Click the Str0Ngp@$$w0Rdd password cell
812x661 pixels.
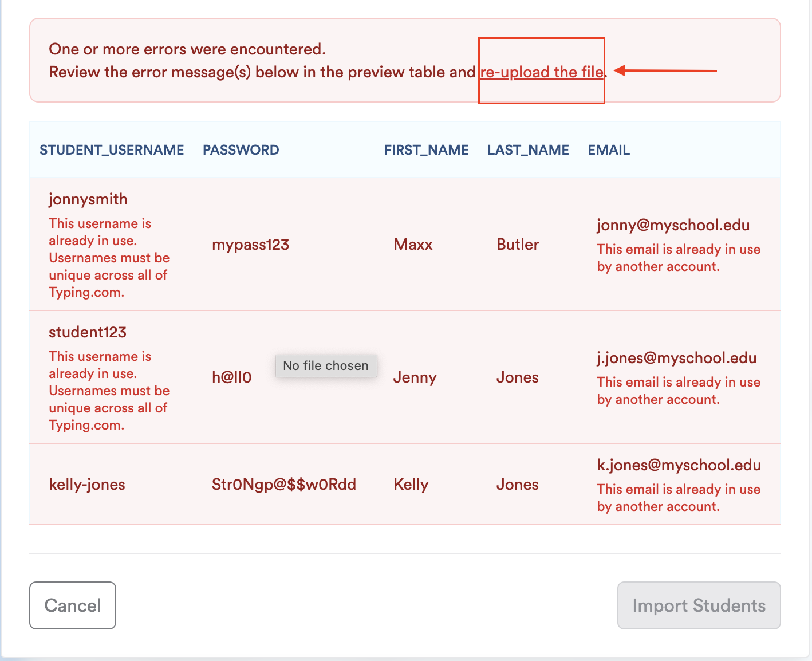coord(284,485)
